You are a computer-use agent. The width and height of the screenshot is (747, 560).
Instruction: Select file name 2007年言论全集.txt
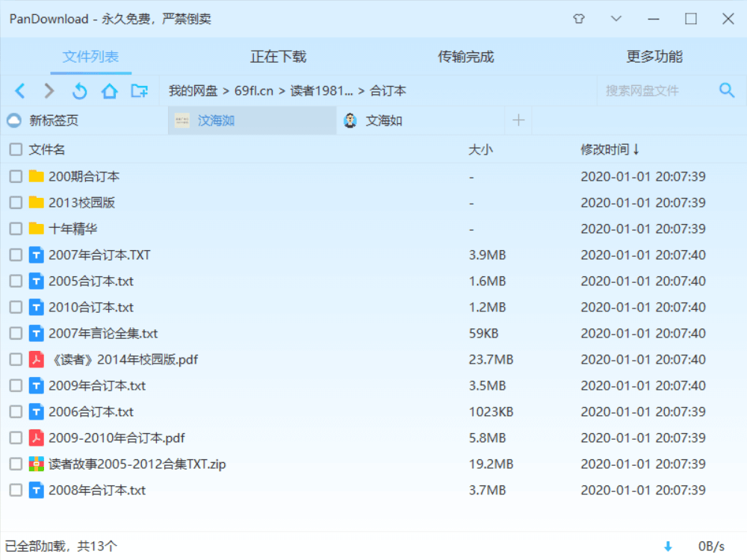point(103,333)
